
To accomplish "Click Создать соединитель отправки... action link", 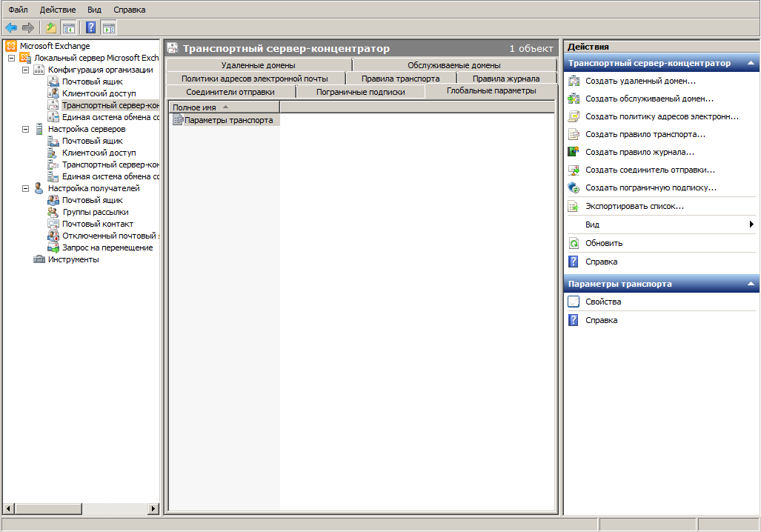I will pyautogui.click(x=651, y=170).
